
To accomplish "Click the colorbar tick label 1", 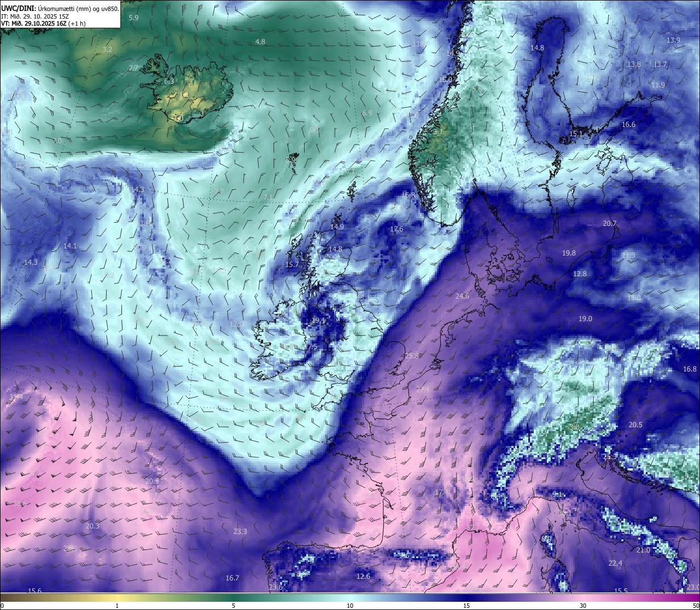I will (117, 606).
